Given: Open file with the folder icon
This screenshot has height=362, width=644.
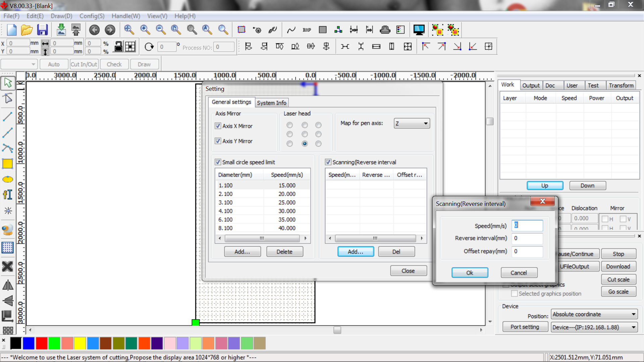Looking at the screenshot, I should click(x=27, y=30).
